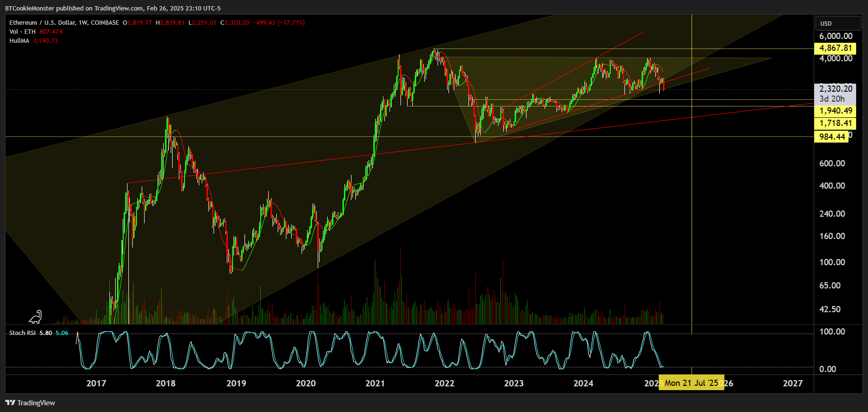Click the 2018 label on time axis
Image resolution: width=868 pixels, height=412 pixels.
point(166,383)
